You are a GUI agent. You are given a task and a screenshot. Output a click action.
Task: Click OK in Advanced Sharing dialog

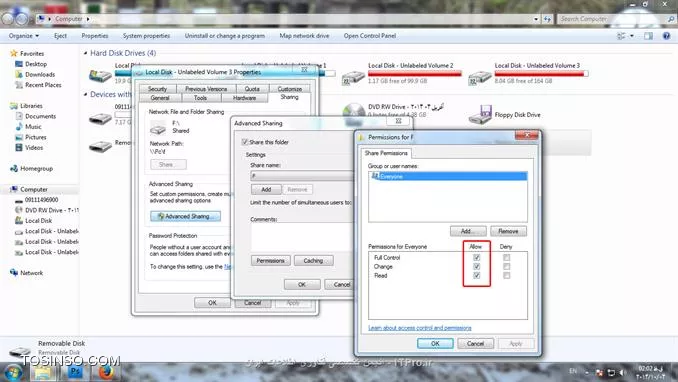[x=302, y=285]
